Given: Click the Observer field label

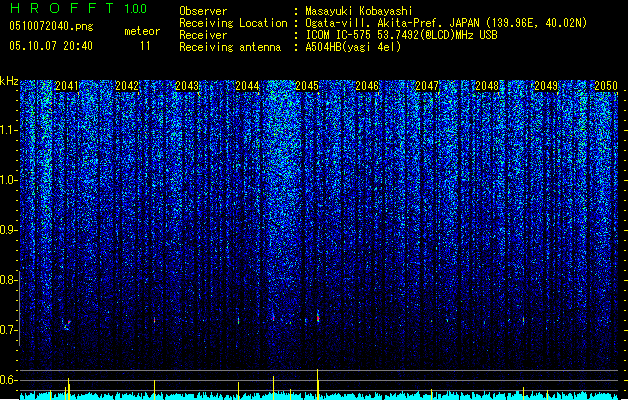Looking at the screenshot, I should coord(203,11).
